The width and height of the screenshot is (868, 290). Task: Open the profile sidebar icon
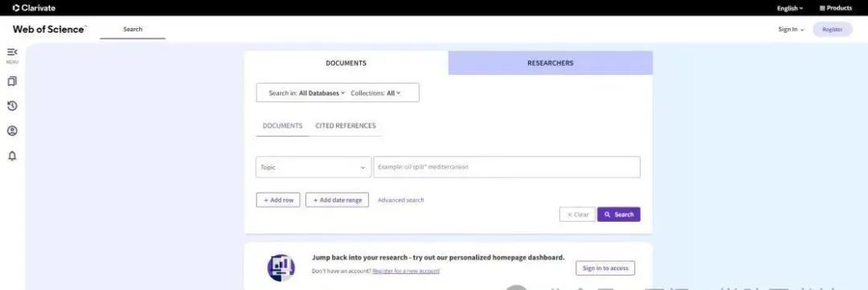tap(12, 131)
